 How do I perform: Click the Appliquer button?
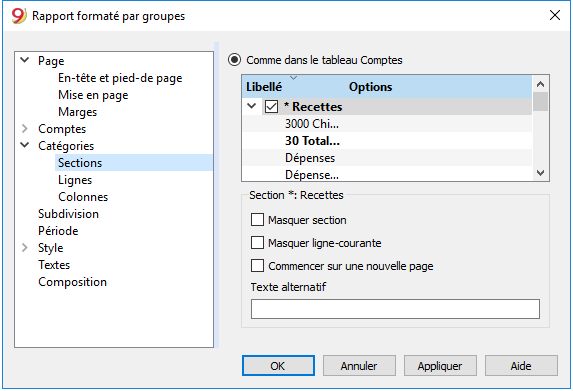(440, 366)
